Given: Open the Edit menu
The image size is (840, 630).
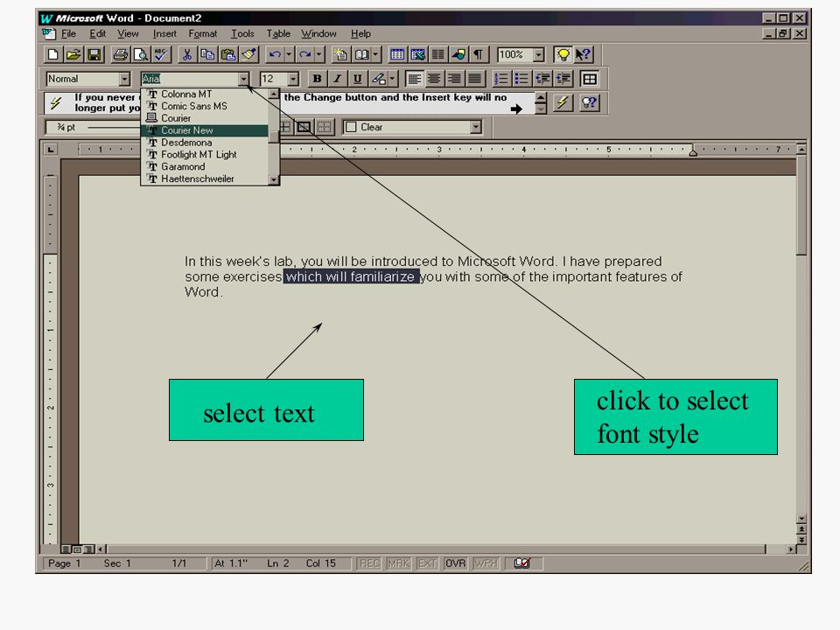Looking at the screenshot, I should [x=97, y=33].
